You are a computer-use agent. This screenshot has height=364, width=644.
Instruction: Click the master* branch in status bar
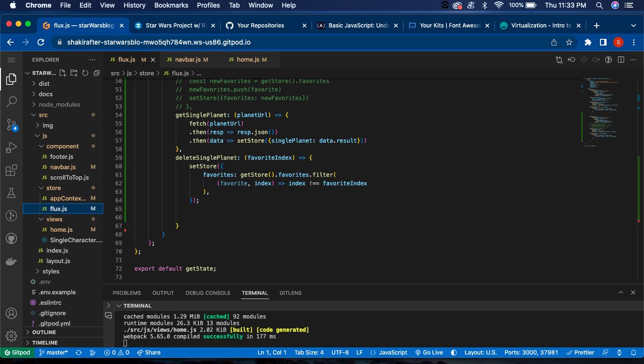[x=53, y=353]
